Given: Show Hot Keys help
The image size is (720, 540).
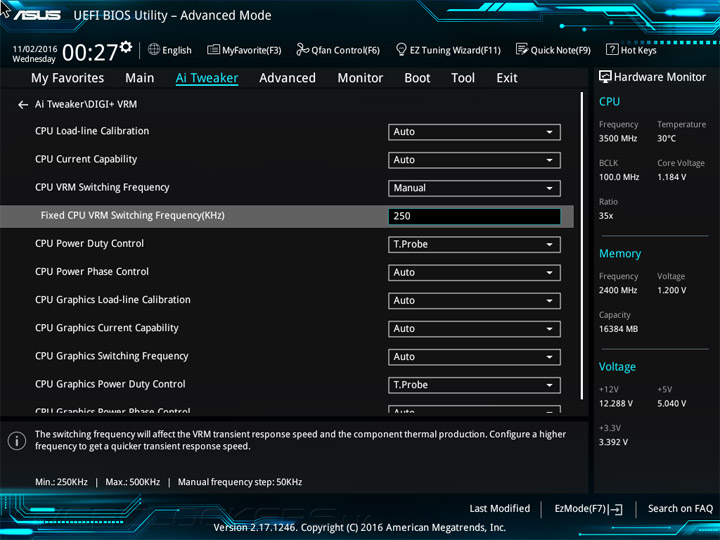Looking at the screenshot, I should coord(631,50).
